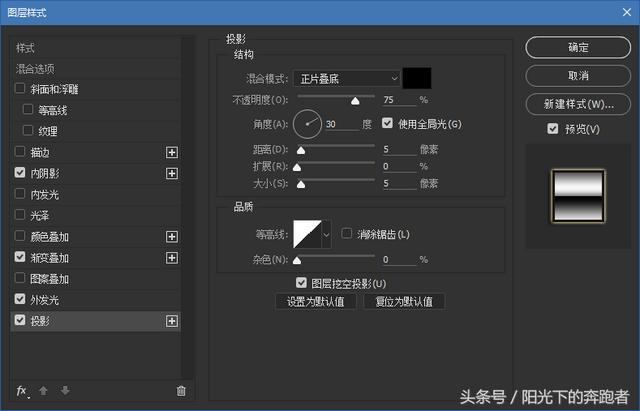Enable 消除锯齿 checkbox
Screen dimensions: 640x411
pyautogui.click(x=347, y=233)
